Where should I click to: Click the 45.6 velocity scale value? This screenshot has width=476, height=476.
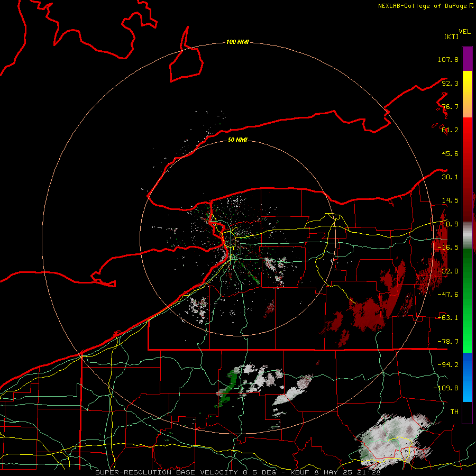coord(450,153)
